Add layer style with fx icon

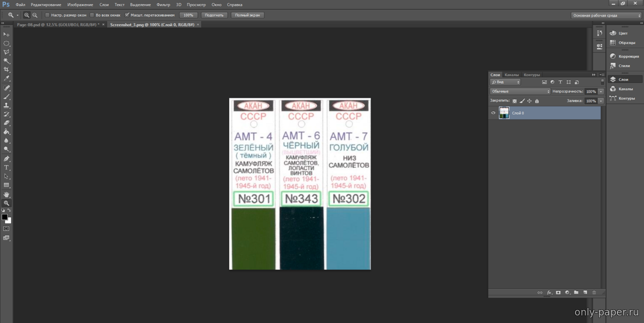pos(549,292)
